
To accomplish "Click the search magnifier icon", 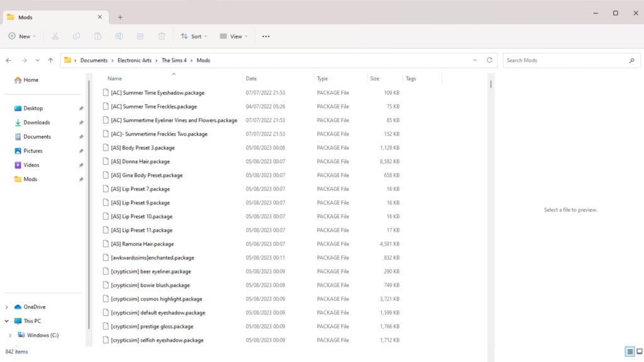I will point(631,60).
